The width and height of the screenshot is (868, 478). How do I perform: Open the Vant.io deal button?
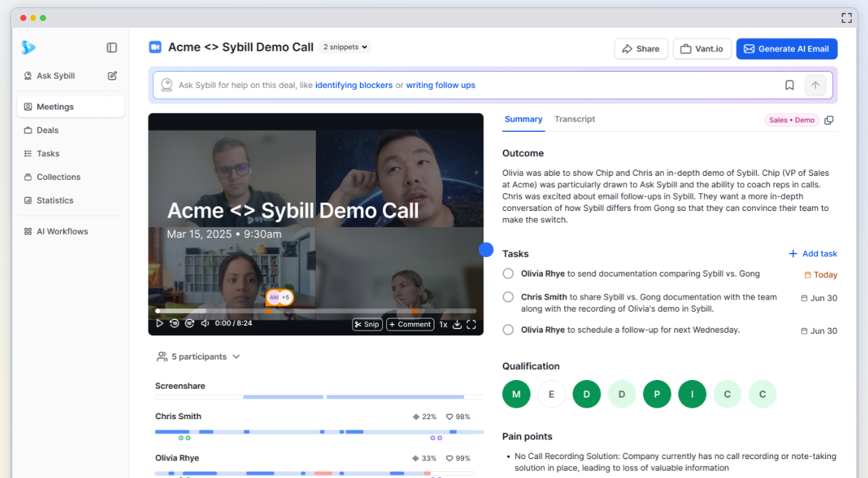[702, 49]
